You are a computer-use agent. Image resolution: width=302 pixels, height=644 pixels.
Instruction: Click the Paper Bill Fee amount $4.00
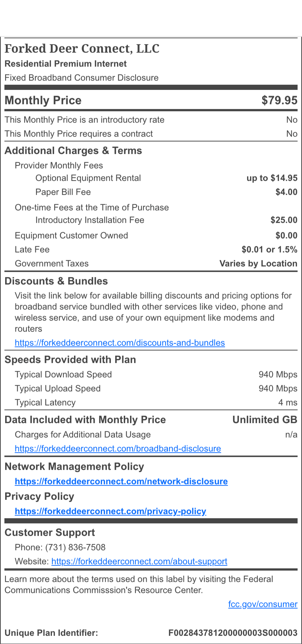tap(286, 192)
